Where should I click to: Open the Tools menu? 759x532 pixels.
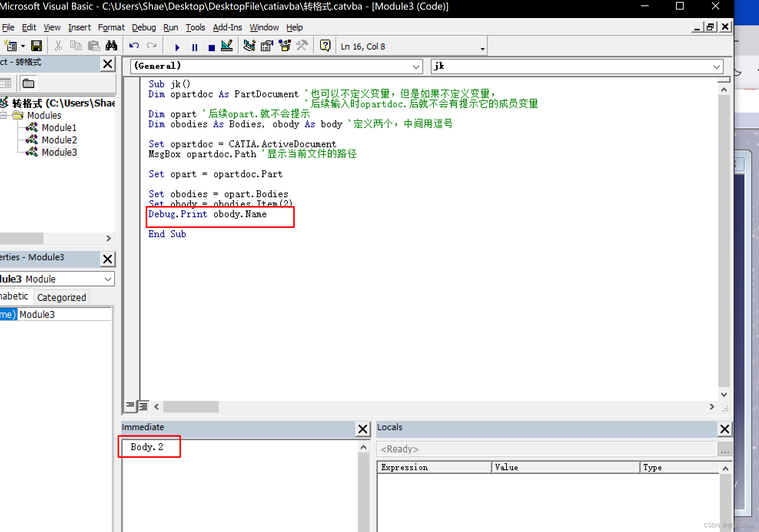click(195, 27)
